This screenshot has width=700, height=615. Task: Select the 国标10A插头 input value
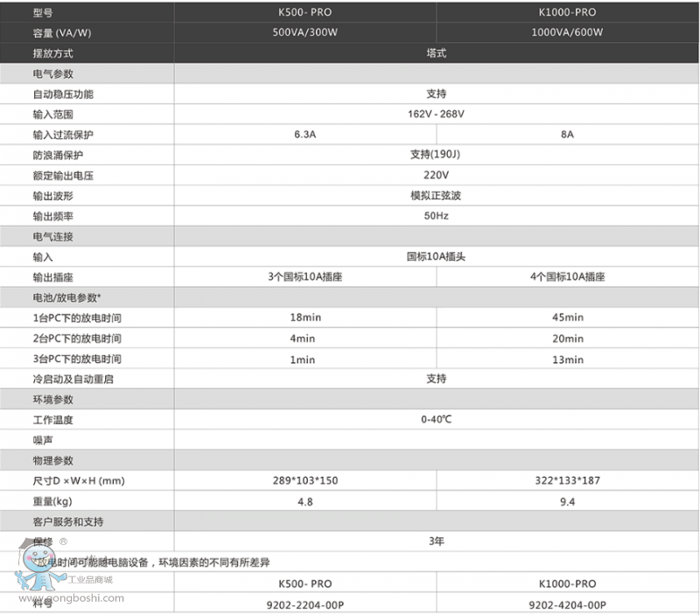[x=436, y=257]
